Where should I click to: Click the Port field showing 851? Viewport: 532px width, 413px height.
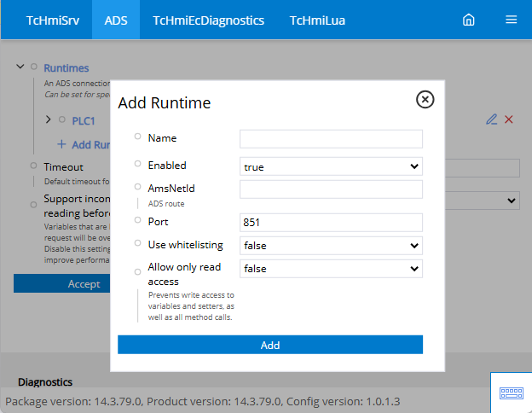(331, 223)
